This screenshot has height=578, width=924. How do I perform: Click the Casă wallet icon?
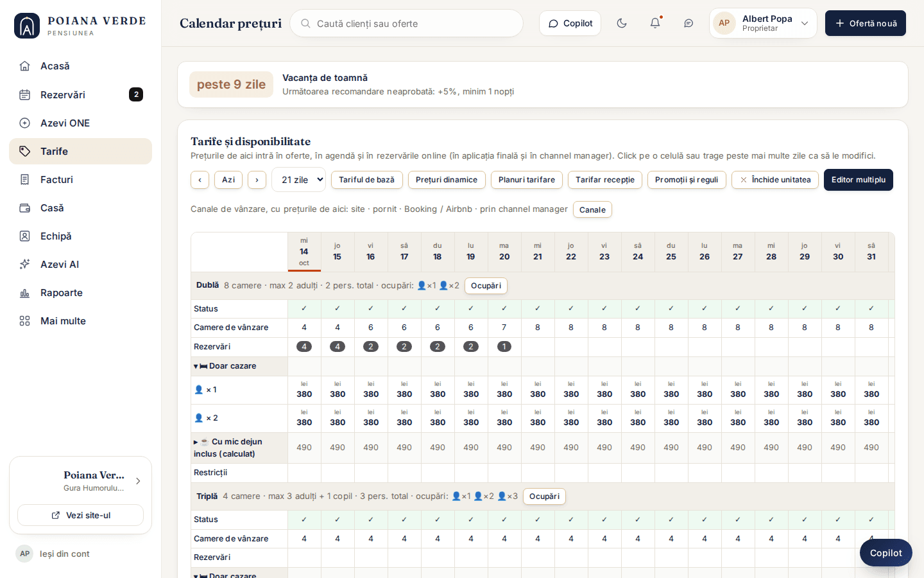(x=24, y=207)
